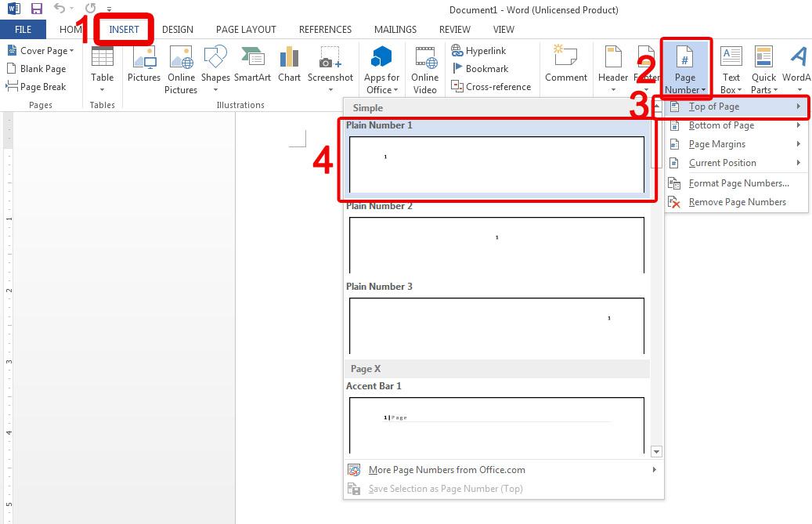Insert a Text Box

pyautogui.click(x=731, y=70)
